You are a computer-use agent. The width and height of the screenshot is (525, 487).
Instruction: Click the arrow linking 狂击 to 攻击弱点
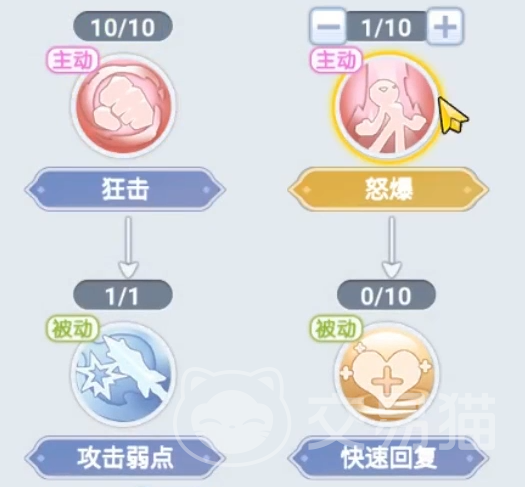tap(128, 247)
